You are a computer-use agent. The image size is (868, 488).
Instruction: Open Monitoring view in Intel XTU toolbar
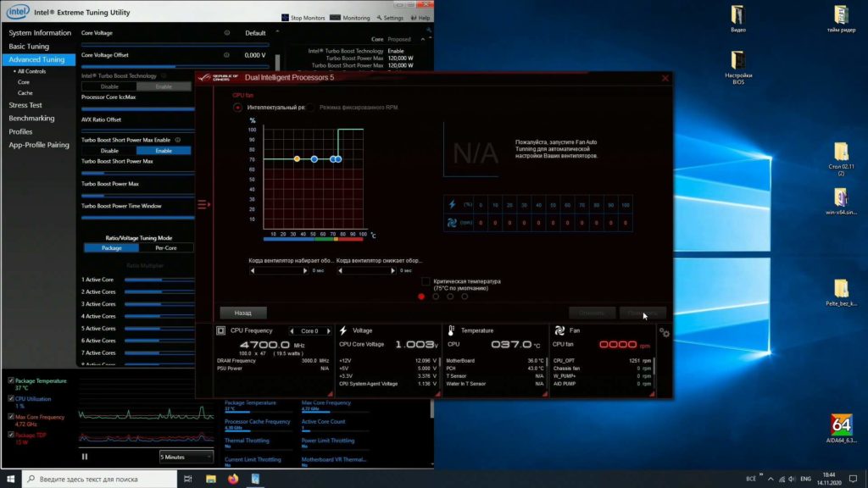point(350,18)
